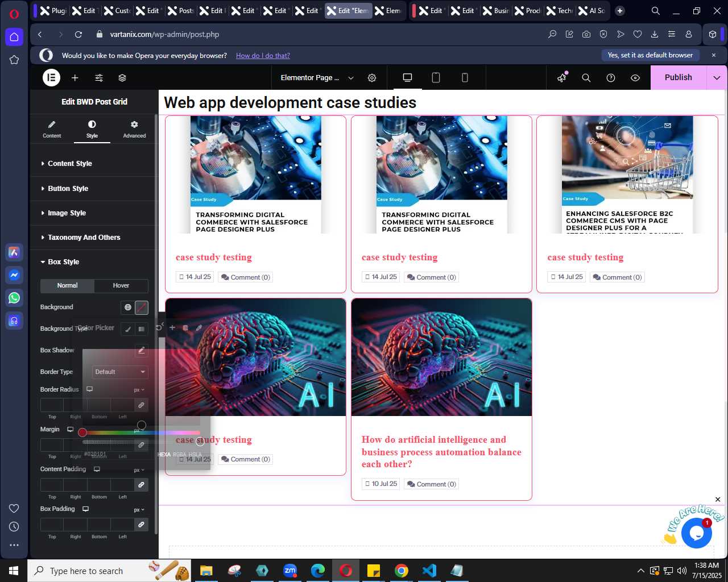Expand the Button Style section
Screen dimensions: 728x582
click(94, 189)
